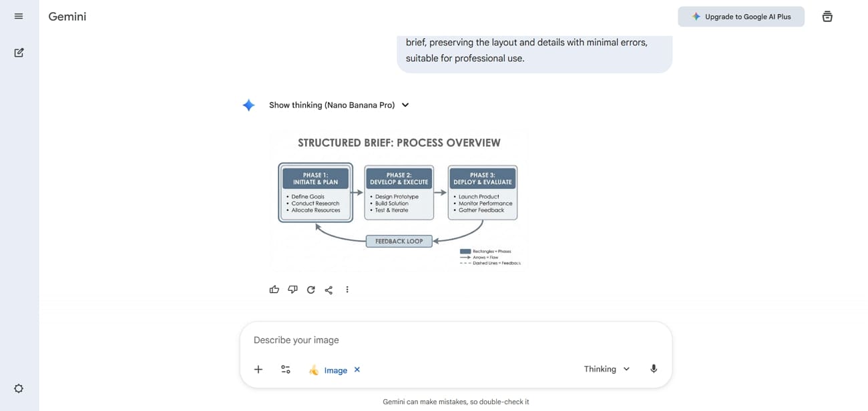Add a file with plus icon
The height and width of the screenshot is (411, 868).
click(x=258, y=370)
